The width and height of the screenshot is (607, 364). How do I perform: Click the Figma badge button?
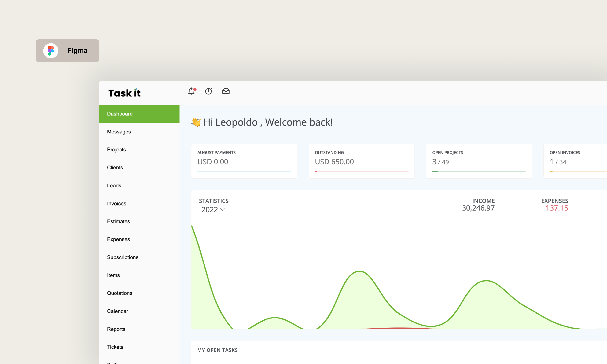tap(68, 51)
